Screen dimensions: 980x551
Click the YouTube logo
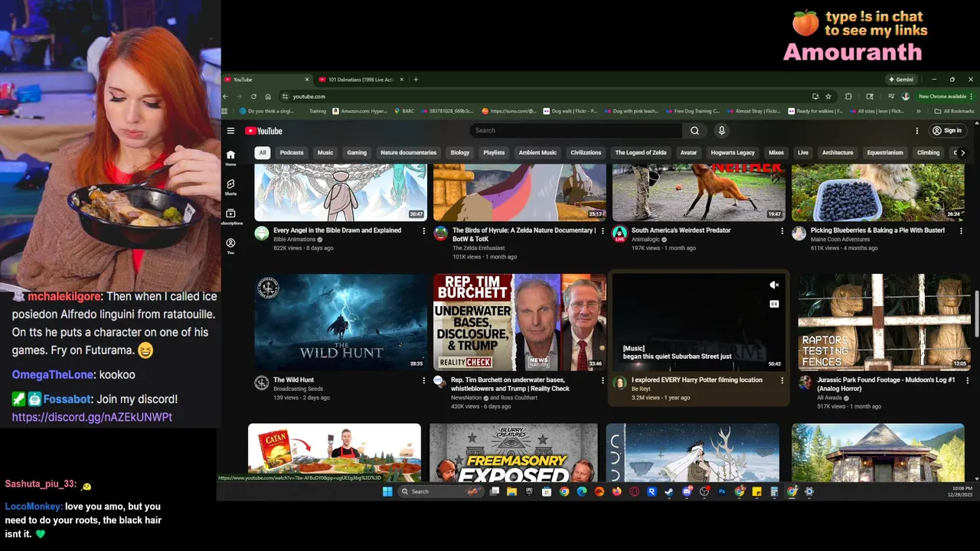click(263, 131)
